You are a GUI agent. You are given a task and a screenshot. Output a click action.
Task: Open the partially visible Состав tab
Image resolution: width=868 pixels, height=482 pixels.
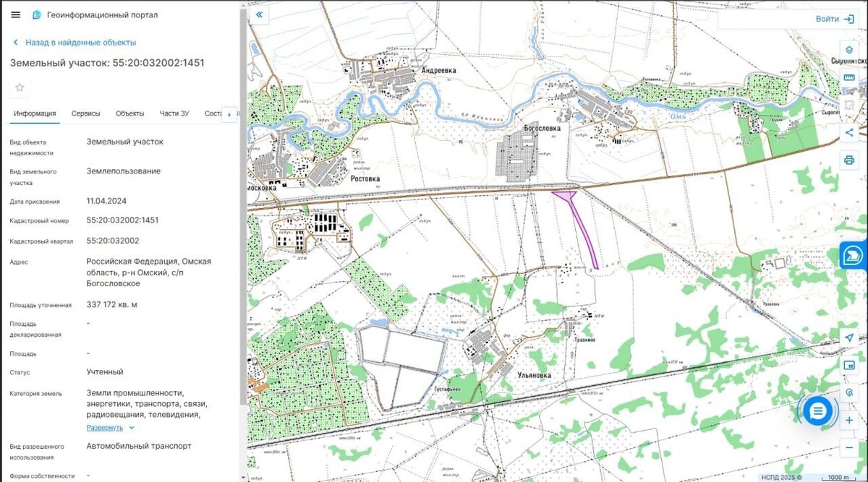pyautogui.click(x=212, y=113)
